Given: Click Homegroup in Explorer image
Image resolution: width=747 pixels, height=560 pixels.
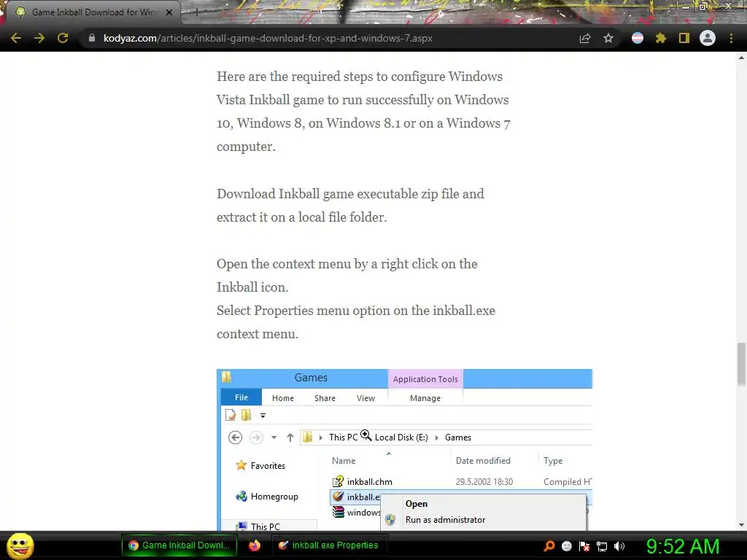Looking at the screenshot, I should tap(274, 496).
